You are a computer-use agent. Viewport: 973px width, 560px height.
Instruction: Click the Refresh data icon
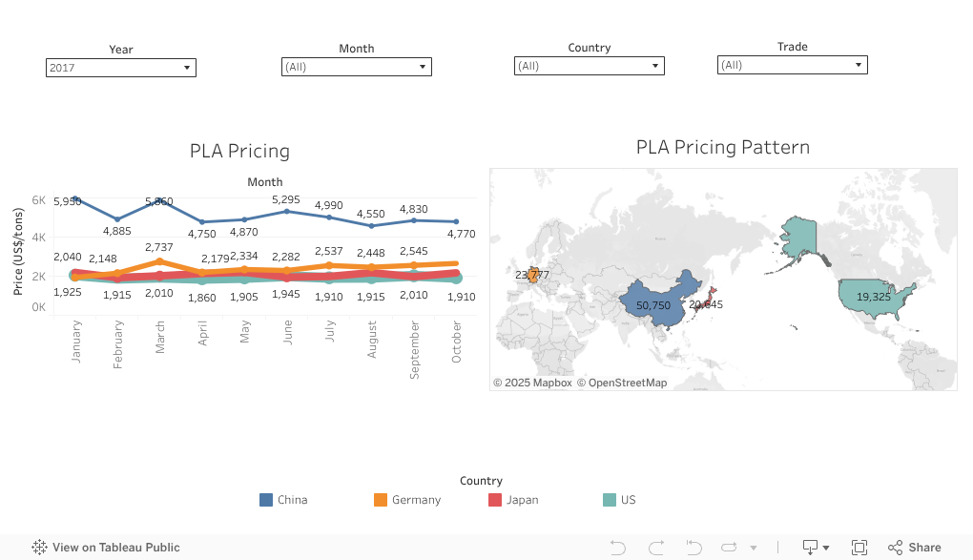tap(730, 548)
